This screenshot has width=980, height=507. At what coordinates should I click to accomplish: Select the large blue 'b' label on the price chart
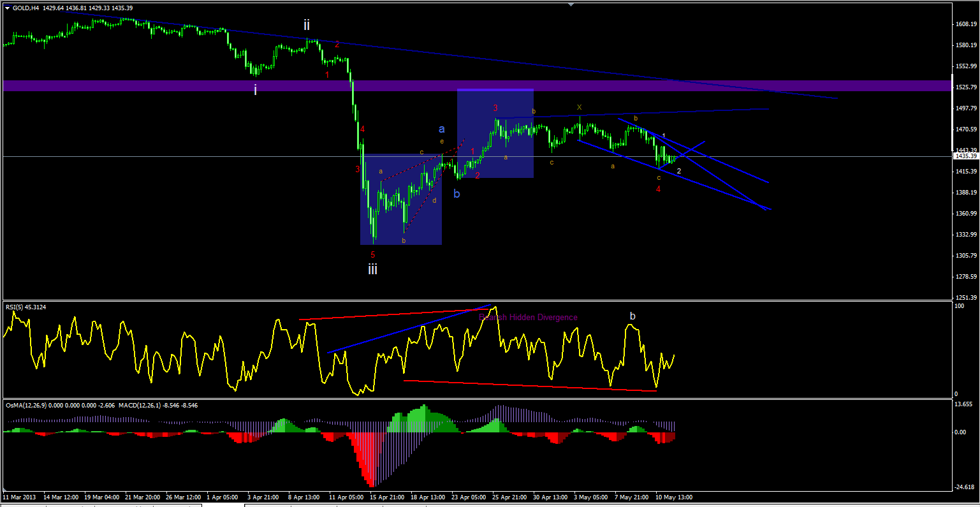click(x=457, y=193)
